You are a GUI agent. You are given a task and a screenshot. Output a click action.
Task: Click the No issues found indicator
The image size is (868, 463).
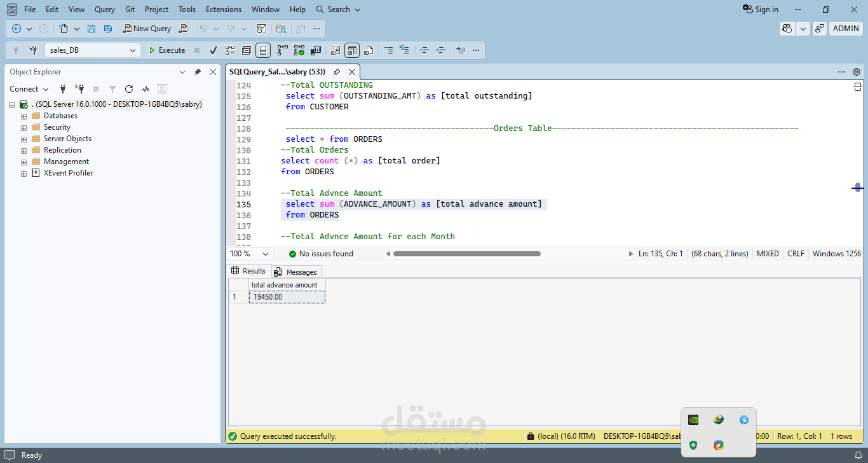tap(321, 254)
